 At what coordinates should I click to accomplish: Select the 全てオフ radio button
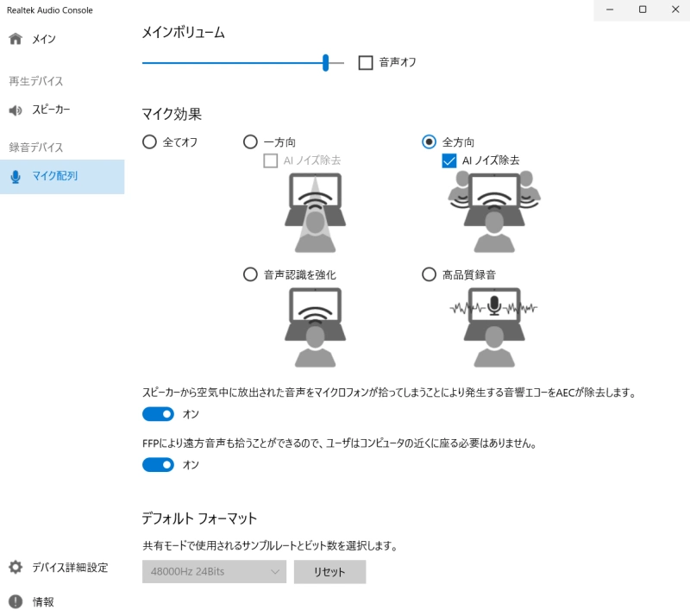148,141
